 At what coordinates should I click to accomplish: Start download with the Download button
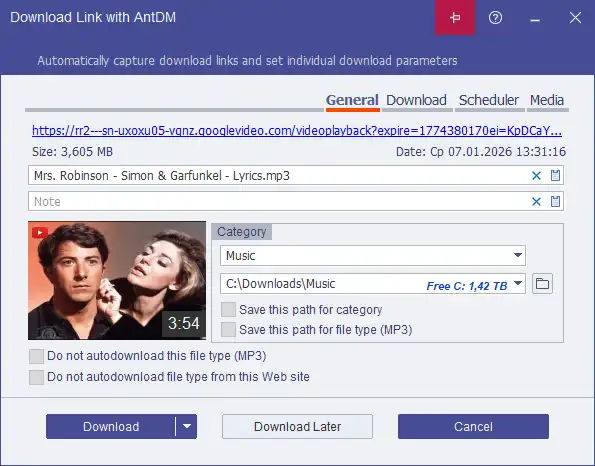[x=111, y=426]
